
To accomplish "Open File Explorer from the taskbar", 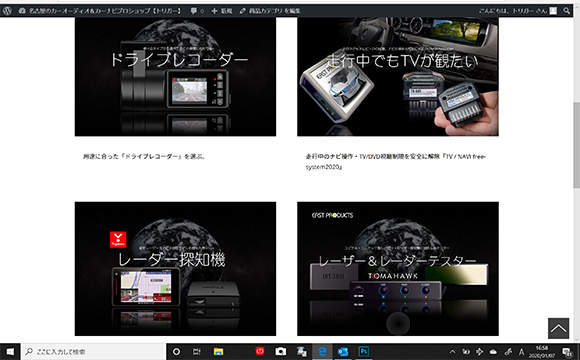I will pos(218,351).
